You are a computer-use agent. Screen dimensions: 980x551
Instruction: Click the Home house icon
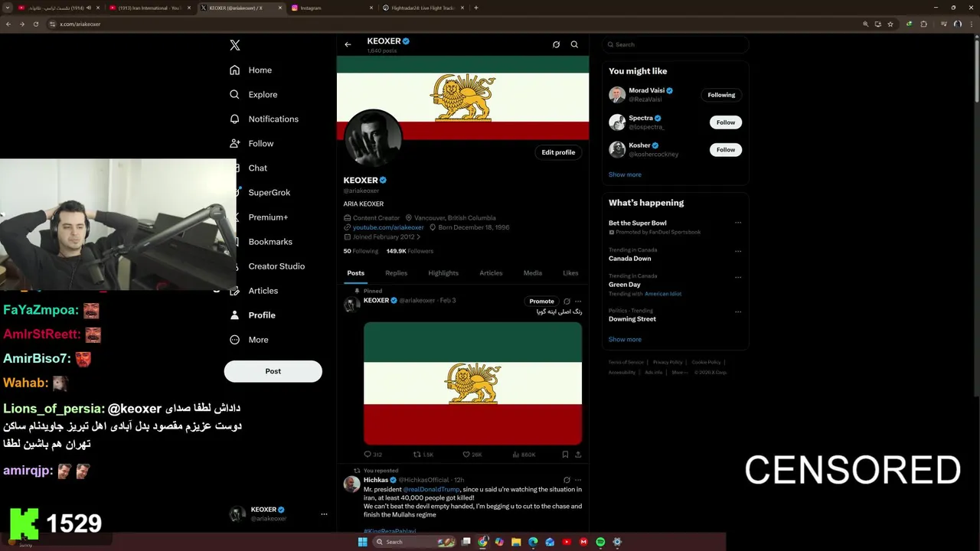point(234,70)
